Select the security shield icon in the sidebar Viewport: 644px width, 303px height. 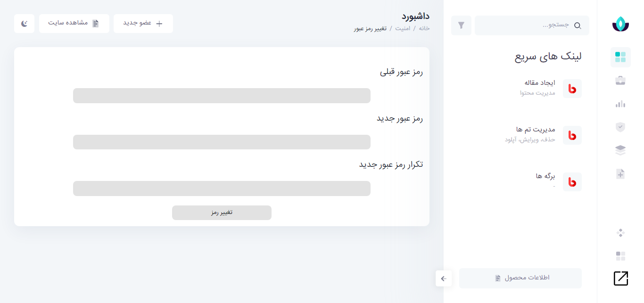pos(620,127)
